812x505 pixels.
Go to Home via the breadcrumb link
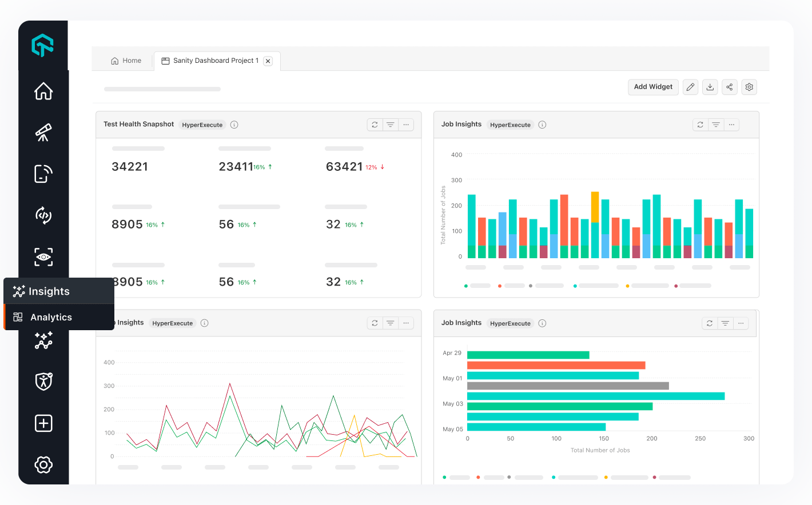click(x=126, y=61)
